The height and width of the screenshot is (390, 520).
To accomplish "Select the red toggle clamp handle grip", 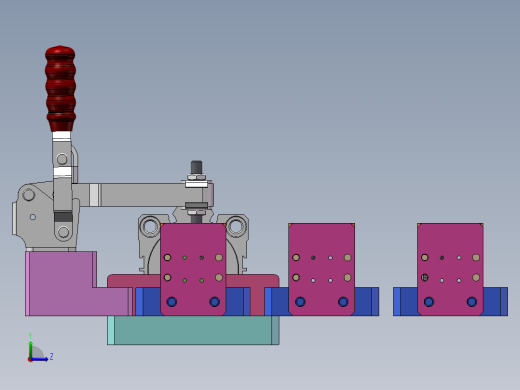I will click(60, 88).
